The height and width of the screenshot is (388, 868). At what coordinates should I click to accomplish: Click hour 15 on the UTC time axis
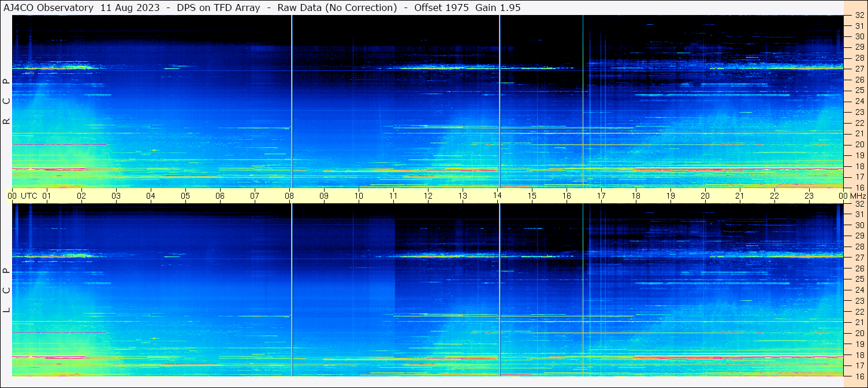click(532, 196)
